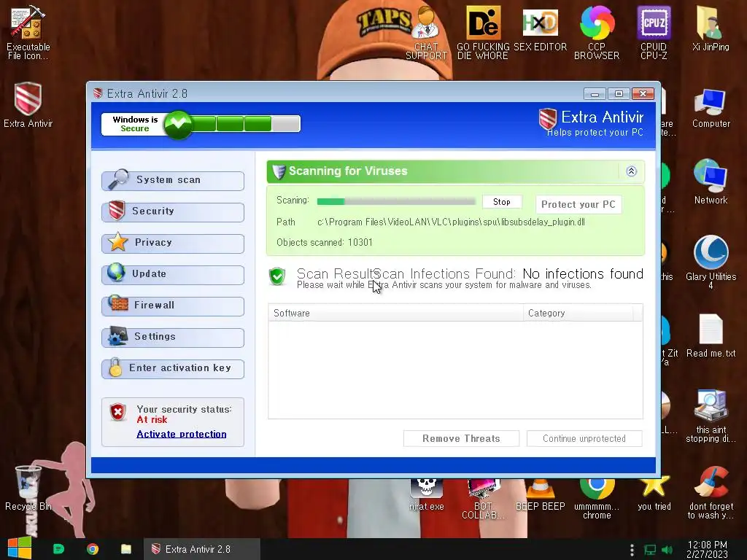The width and height of the screenshot is (747, 560).
Task: Click the 'Objects scanned: 10301' text
Action: point(325,242)
